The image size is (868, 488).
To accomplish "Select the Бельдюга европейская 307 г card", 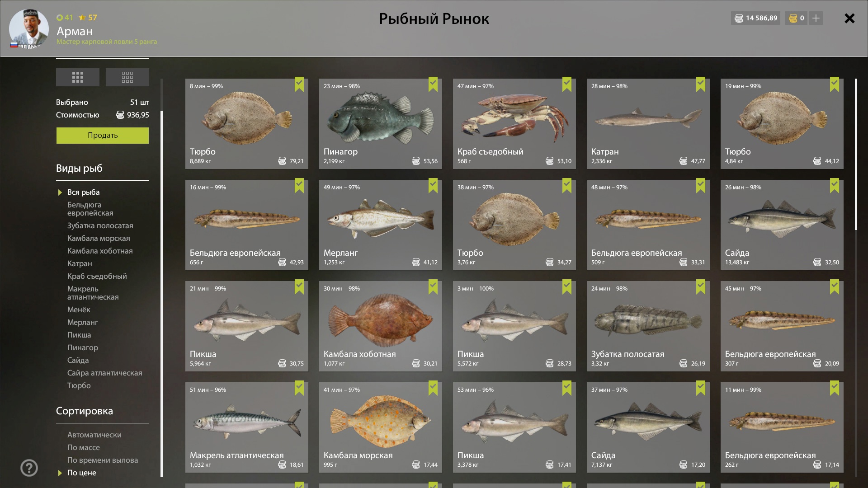I will tap(782, 326).
